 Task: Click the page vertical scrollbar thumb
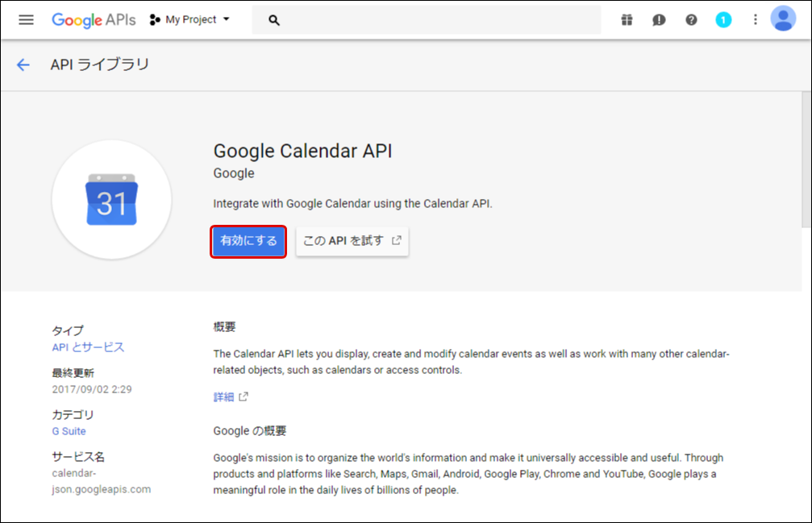pyautogui.click(x=806, y=160)
